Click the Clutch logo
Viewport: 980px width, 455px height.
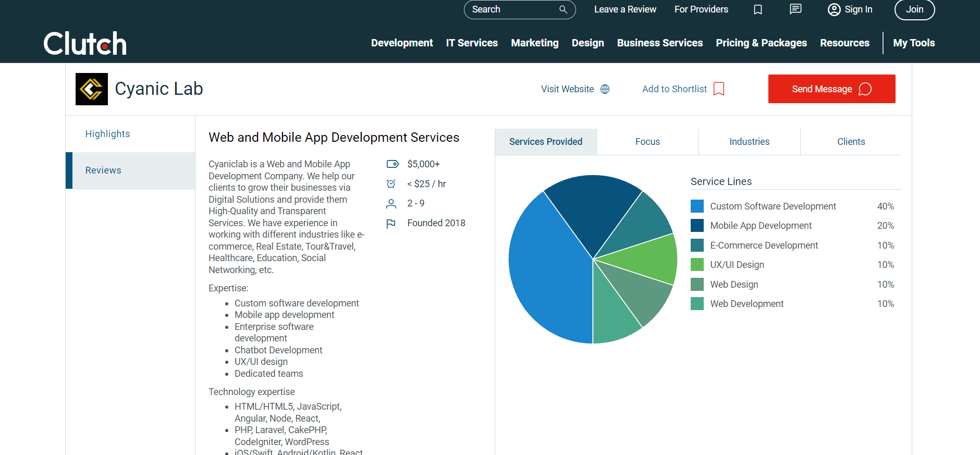[85, 43]
